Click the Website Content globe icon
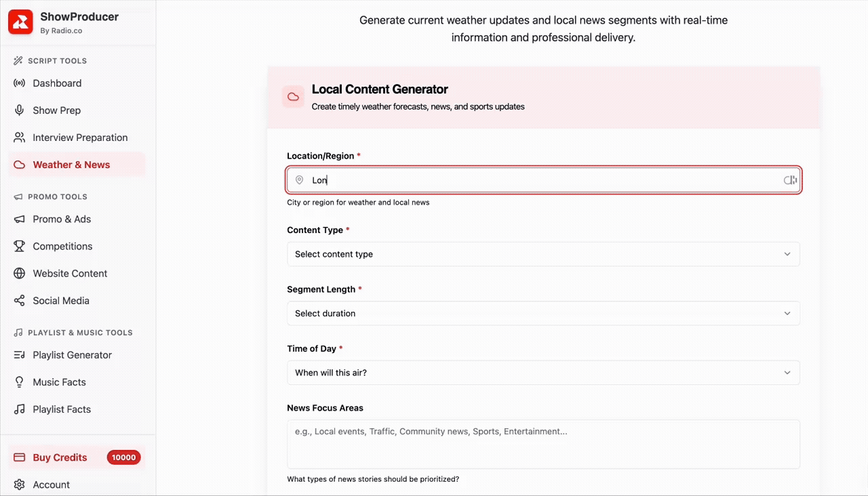This screenshot has width=868, height=496. 20,274
